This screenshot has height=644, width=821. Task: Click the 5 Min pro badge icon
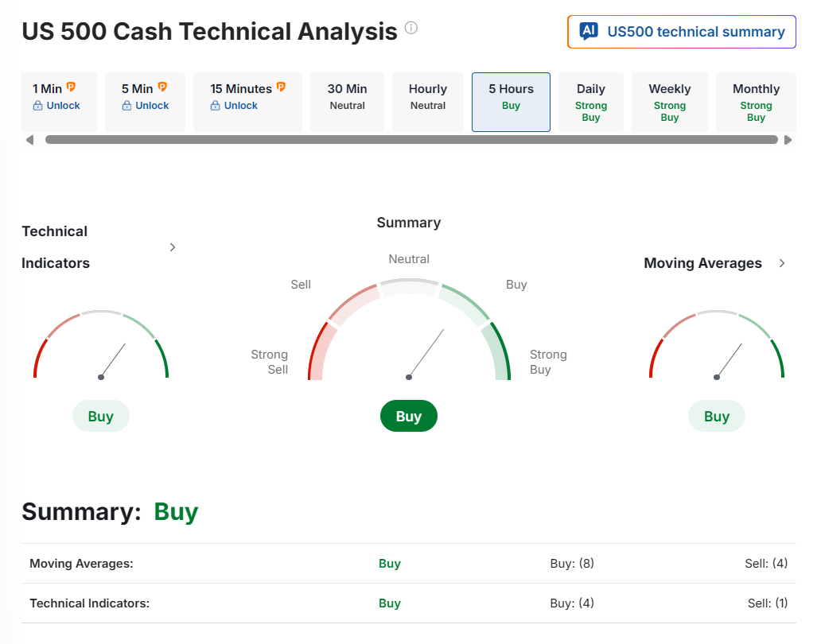(x=163, y=87)
